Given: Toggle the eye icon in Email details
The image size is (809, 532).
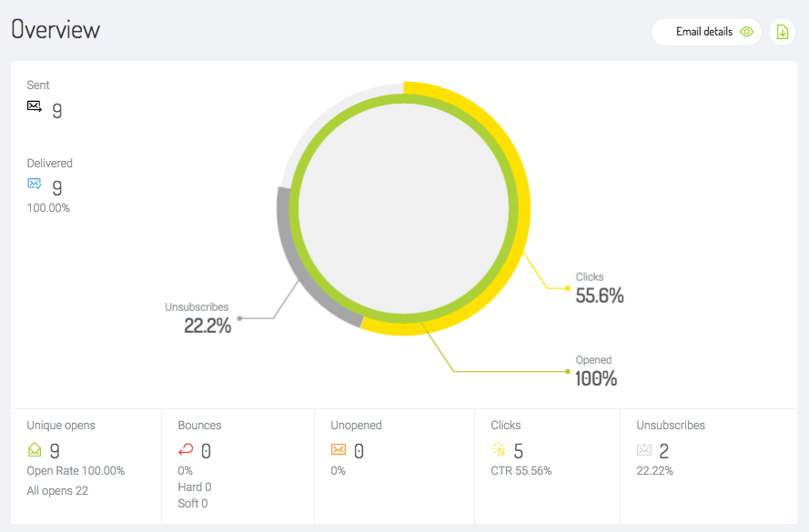Looking at the screenshot, I should click(x=746, y=32).
